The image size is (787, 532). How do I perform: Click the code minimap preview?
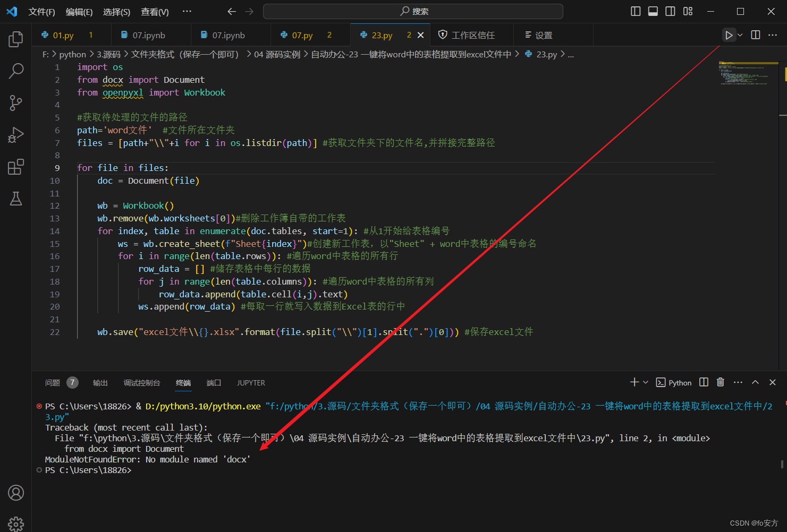click(x=748, y=73)
